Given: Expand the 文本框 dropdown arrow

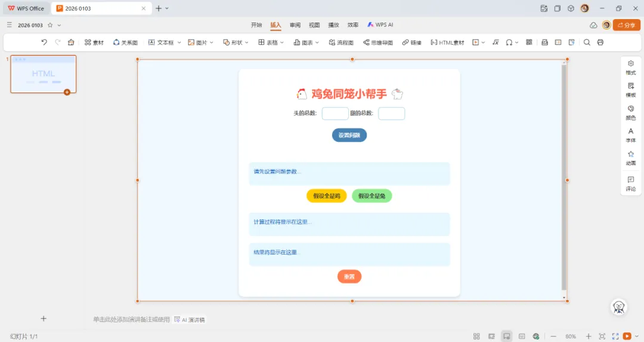Looking at the screenshot, I should (179, 42).
